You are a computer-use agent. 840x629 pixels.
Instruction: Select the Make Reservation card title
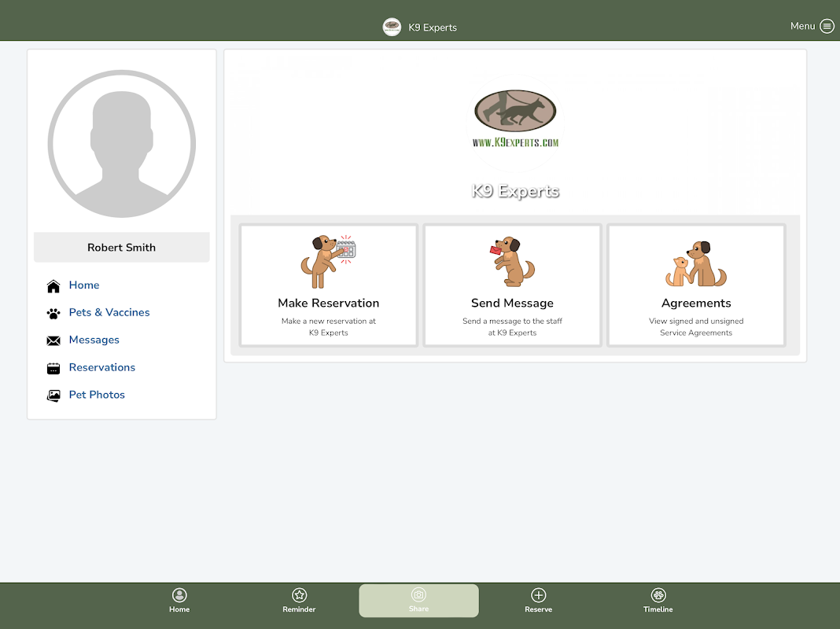click(x=329, y=303)
